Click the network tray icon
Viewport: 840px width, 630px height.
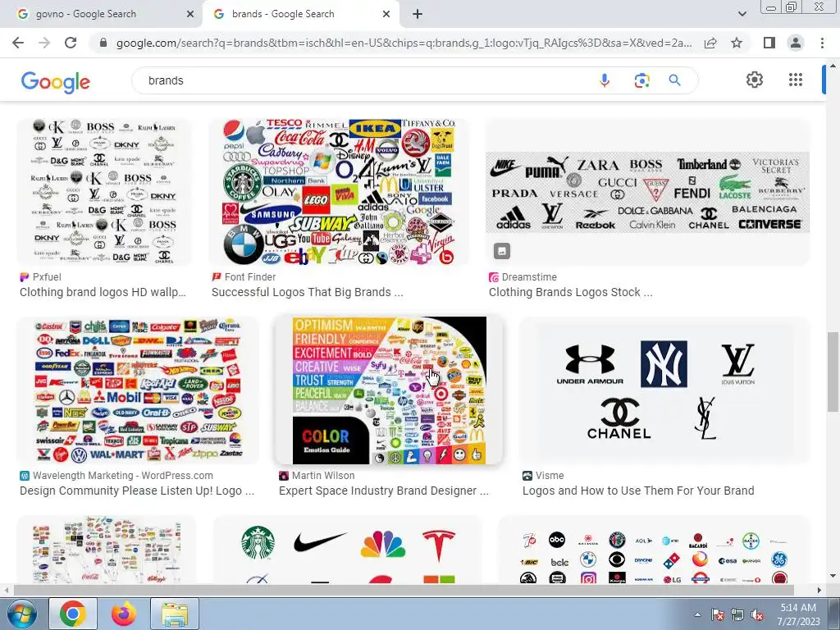(737, 614)
